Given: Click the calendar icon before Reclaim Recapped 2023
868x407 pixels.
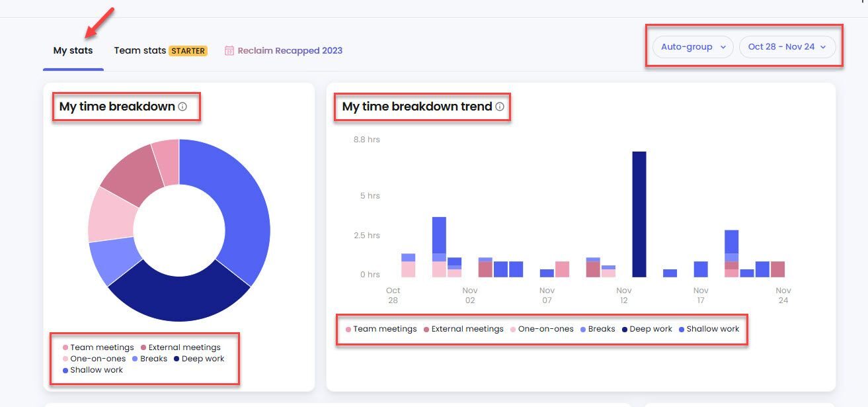Looking at the screenshot, I should click(x=229, y=50).
